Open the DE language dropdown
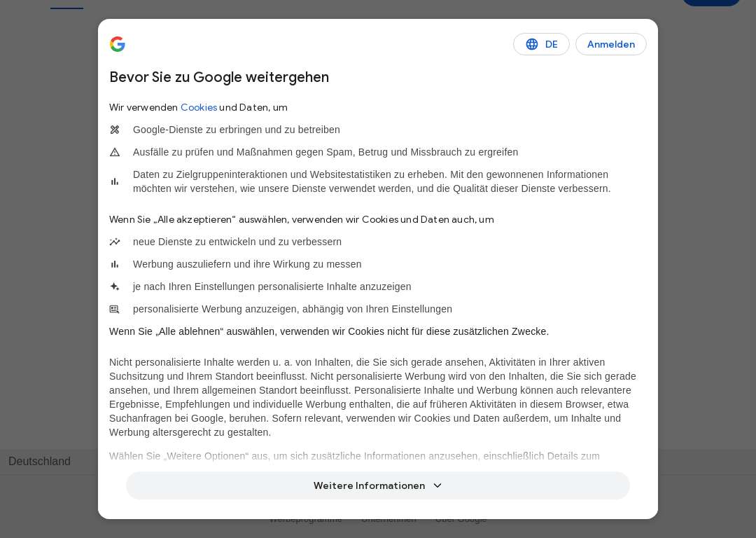This screenshot has width=756, height=538. tap(541, 44)
